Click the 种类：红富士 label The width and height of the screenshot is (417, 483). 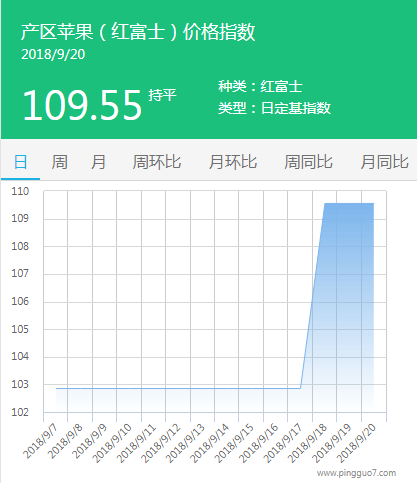pos(260,87)
